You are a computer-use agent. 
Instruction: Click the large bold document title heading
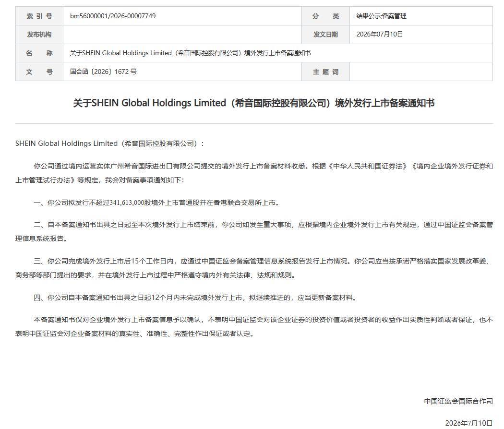tap(254, 103)
